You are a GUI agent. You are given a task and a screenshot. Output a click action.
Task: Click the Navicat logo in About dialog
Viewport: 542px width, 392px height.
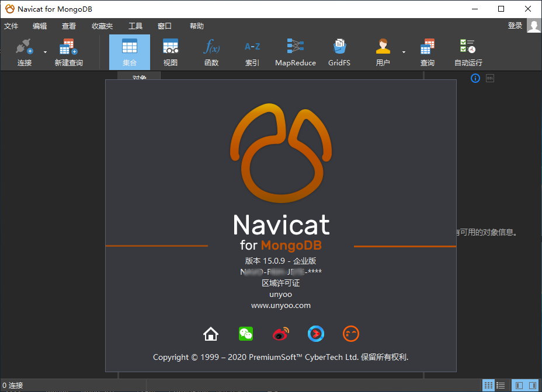pyautogui.click(x=281, y=153)
